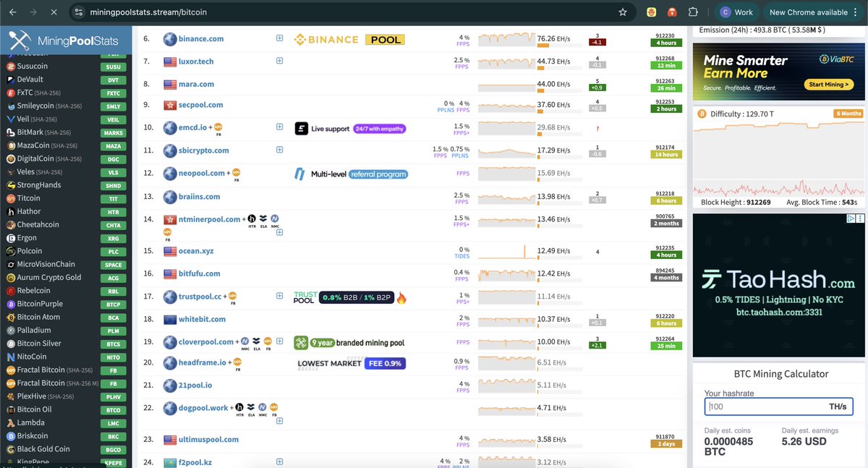Open braiins.com pool link

tap(199, 197)
